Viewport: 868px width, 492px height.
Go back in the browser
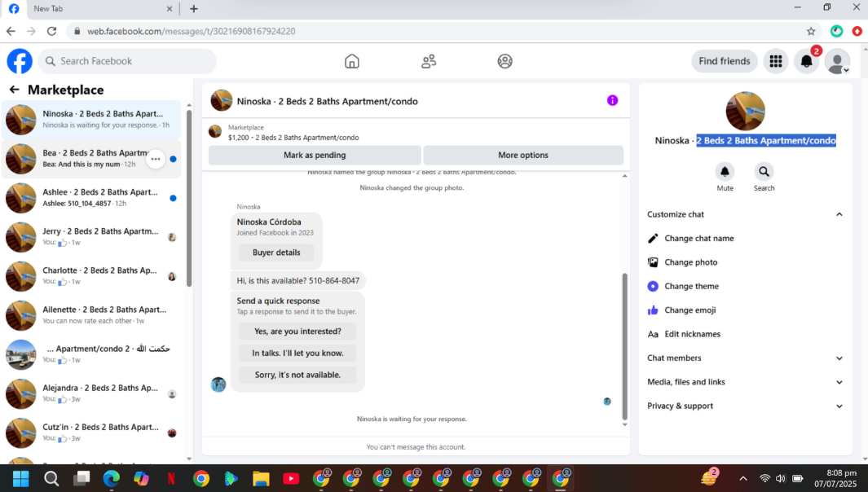coord(11,31)
